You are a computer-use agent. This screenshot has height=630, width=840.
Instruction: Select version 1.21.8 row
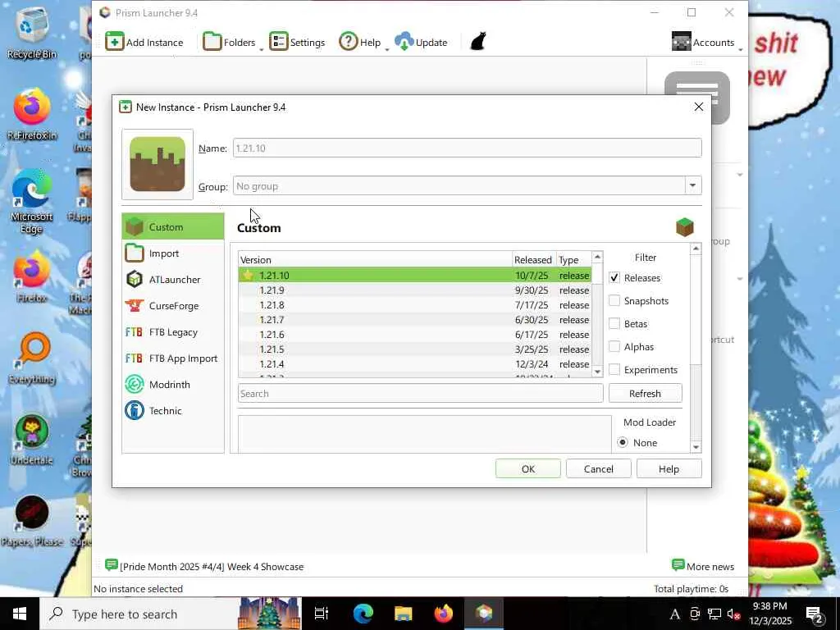tap(415, 305)
